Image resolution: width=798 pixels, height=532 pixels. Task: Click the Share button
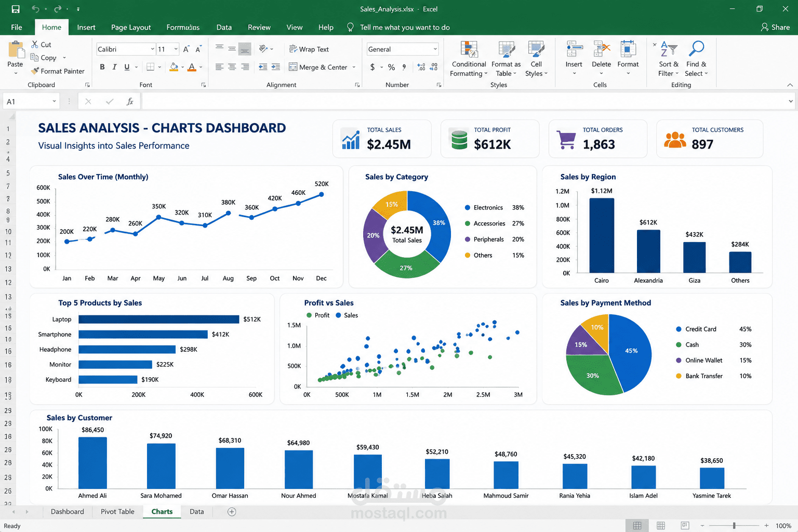point(775,27)
